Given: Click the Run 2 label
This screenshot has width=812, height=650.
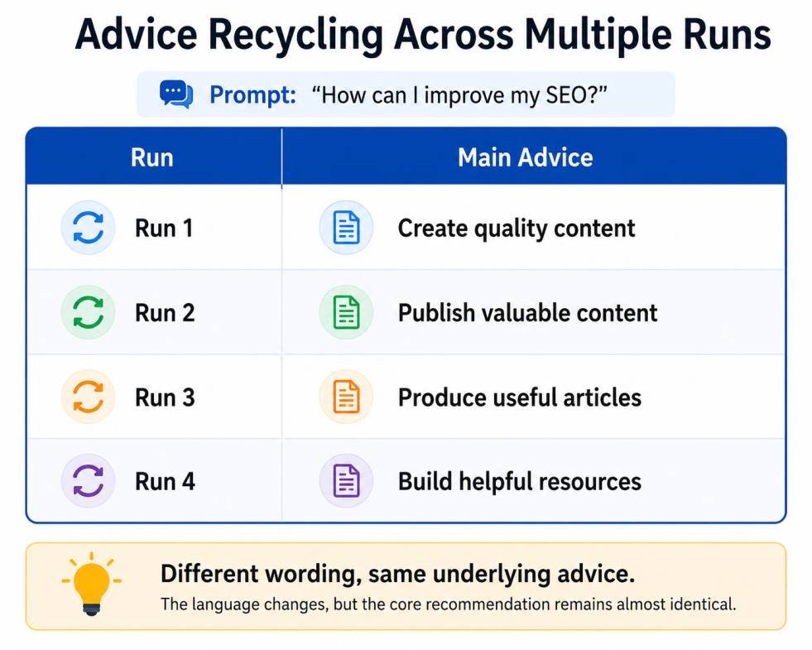Looking at the screenshot, I should (x=165, y=313).
